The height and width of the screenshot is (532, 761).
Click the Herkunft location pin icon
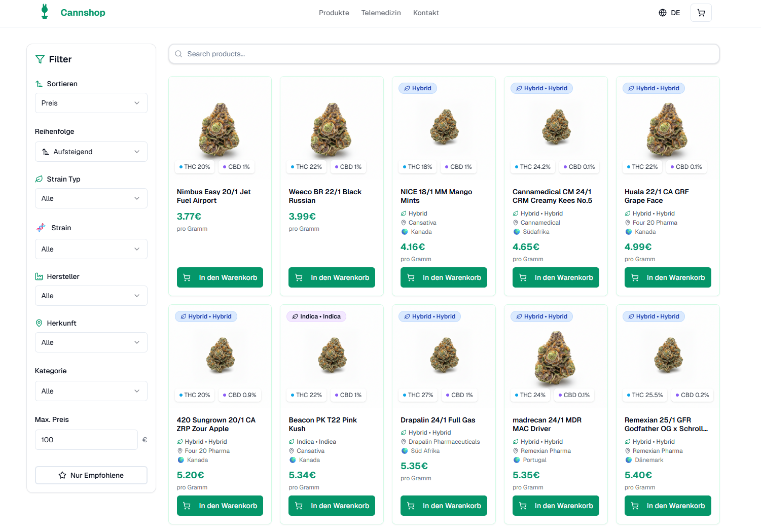pos(39,323)
